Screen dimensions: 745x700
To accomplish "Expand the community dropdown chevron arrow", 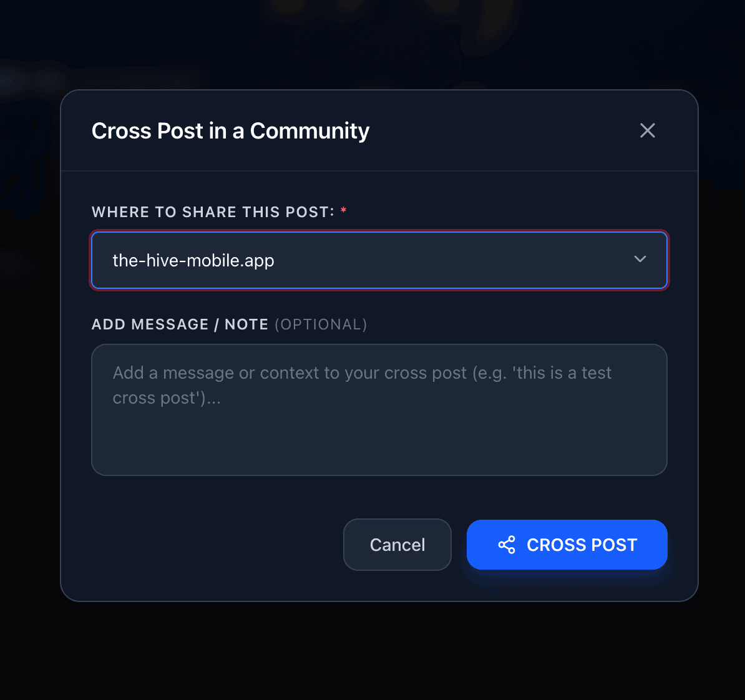I will click(x=640, y=259).
